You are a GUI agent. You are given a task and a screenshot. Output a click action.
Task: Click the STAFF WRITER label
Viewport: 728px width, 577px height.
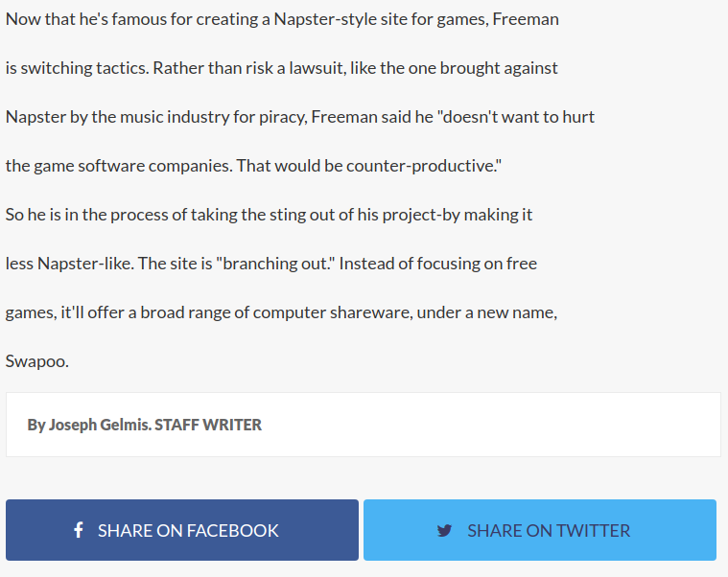pos(208,425)
